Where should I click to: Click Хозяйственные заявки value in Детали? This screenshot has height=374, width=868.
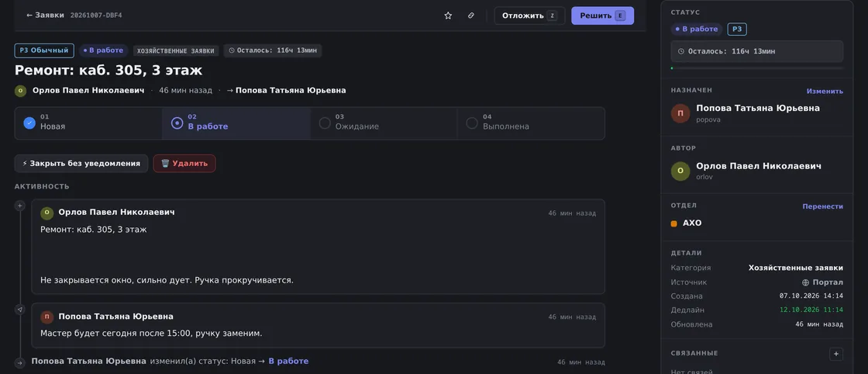pyautogui.click(x=795, y=268)
